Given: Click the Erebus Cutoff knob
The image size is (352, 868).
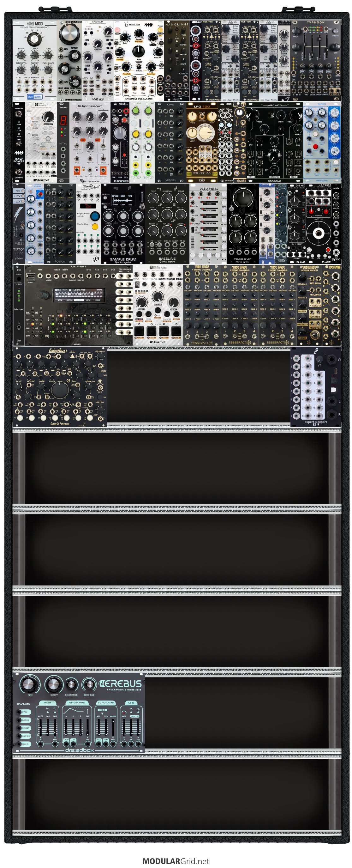Looking at the screenshot, I should pyautogui.click(x=53, y=684).
